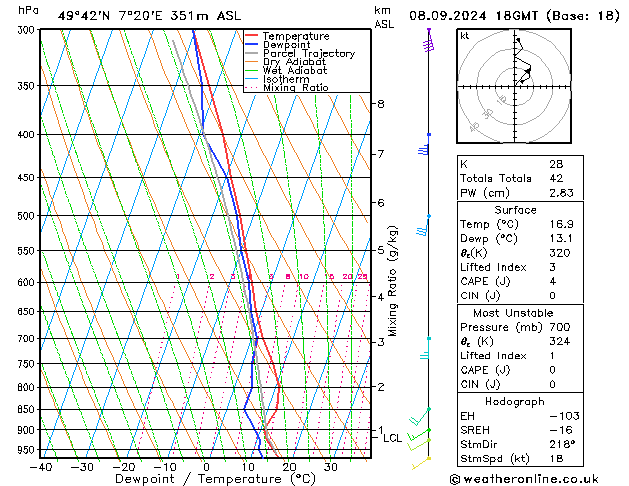Screen dimensions: 629x486
Task: Click the blue wind barb near 400 hPa
Action: coord(424,150)
